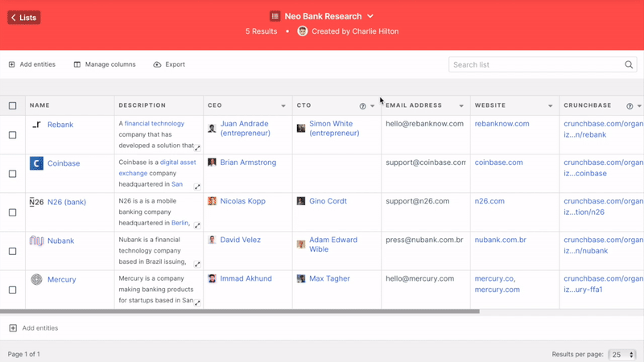Export the list
Screen dimensions: 644x362
point(169,64)
